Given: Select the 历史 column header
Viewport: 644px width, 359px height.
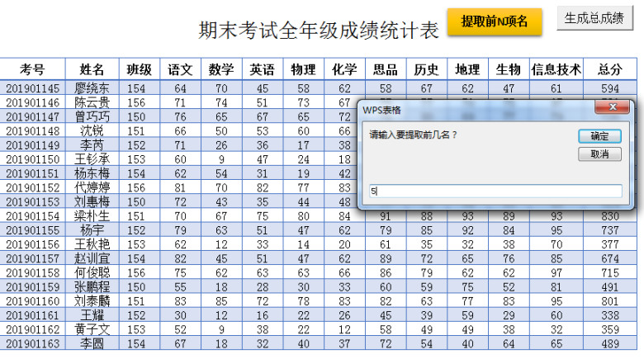Looking at the screenshot, I should (427, 69).
